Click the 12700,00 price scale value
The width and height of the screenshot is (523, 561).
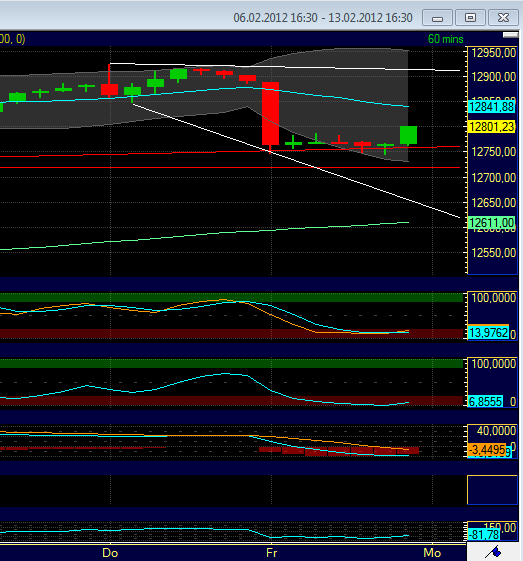click(x=494, y=177)
